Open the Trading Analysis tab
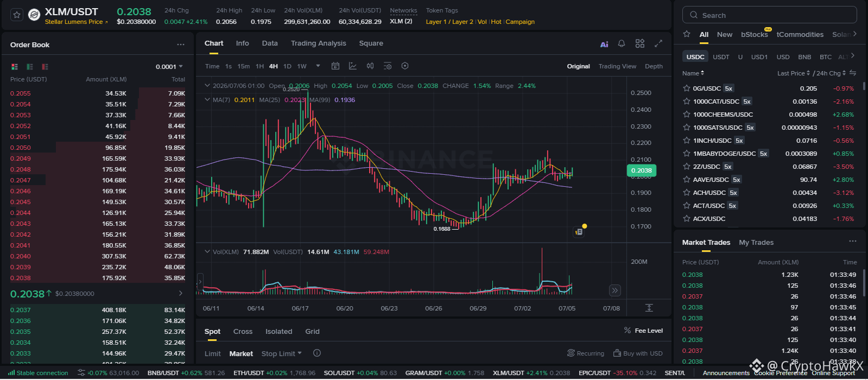The image size is (868, 380). point(318,43)
